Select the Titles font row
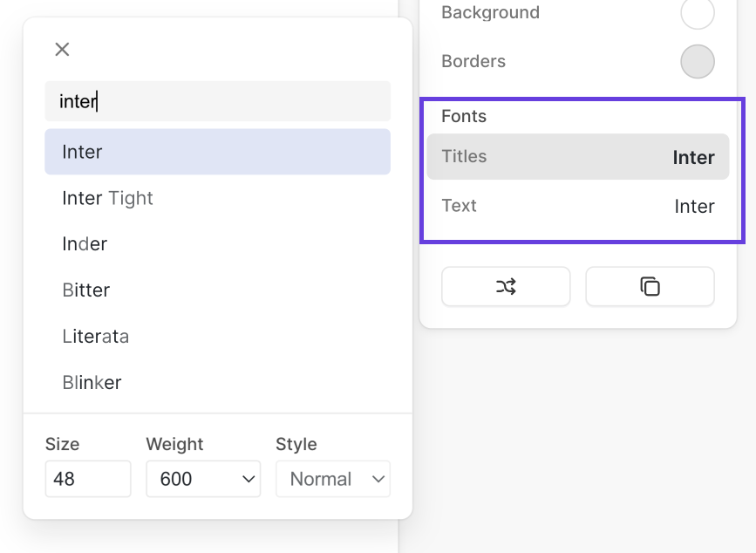Image resolution: width=756 pixels, height=553 pixels. (578, 157)
